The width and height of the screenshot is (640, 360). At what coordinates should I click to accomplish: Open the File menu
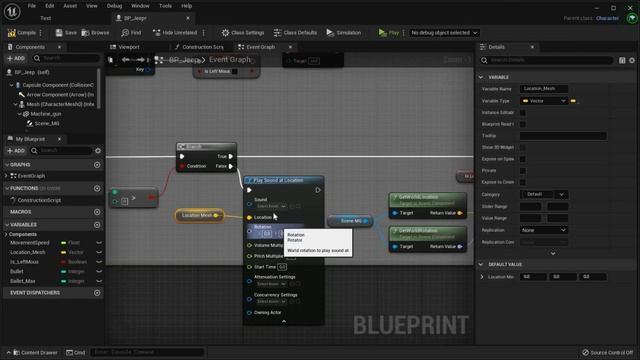32,6
